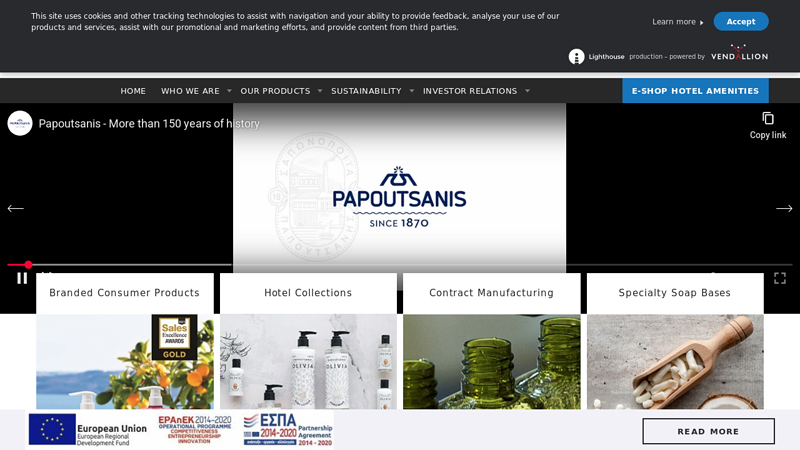Open the INVESTOR RELATIONS menu

point(470,91)
